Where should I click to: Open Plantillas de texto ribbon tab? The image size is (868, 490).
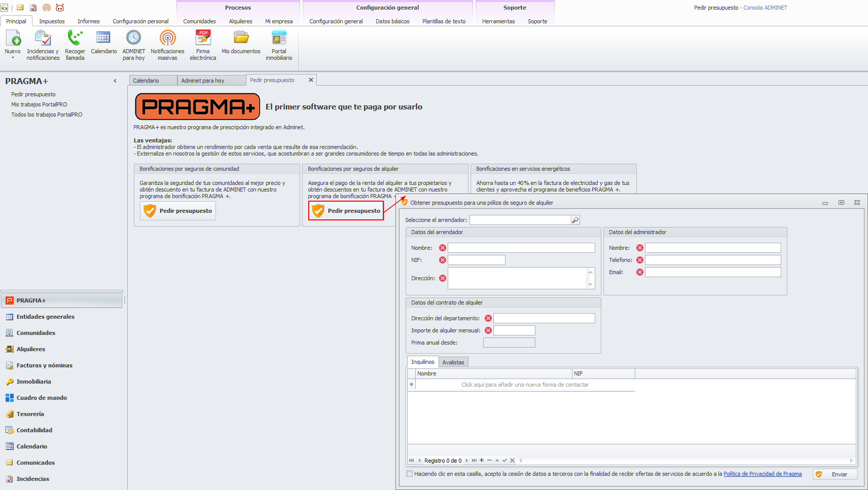(x=444, y=21)
